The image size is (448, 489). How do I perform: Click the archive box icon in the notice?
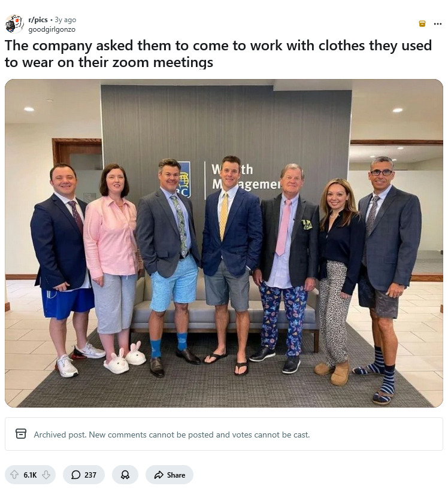pos(21,434)
